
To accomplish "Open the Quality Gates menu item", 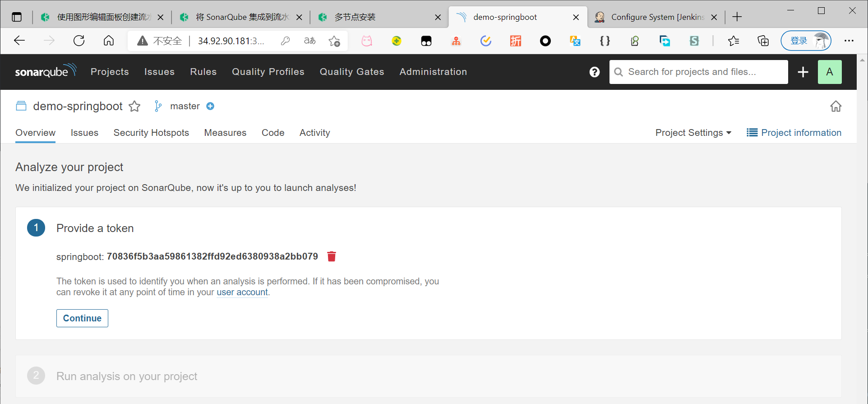I will pos(351,72).
